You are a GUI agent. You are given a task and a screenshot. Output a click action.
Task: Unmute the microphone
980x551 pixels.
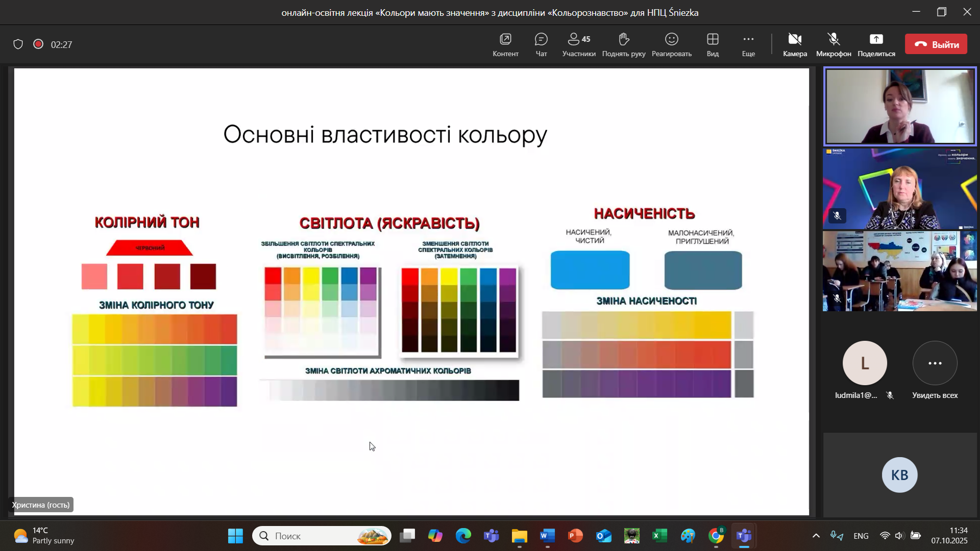tap(833, 44)
